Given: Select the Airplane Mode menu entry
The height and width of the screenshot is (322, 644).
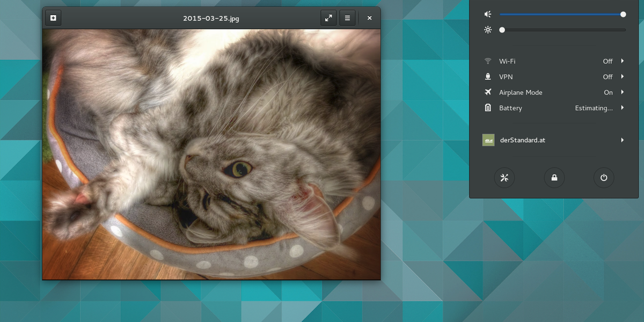Looking at the screenshot, I should pyautogui.click(x=520, y=92).
